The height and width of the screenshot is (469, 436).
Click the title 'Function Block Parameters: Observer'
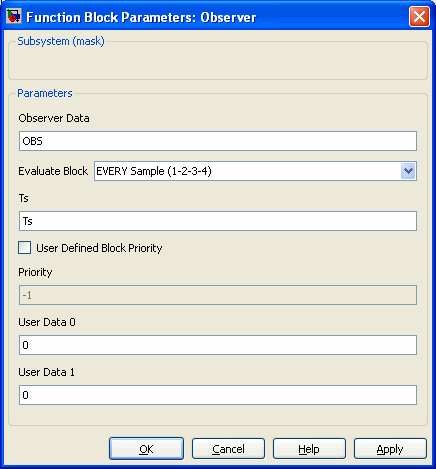point(141,17)
